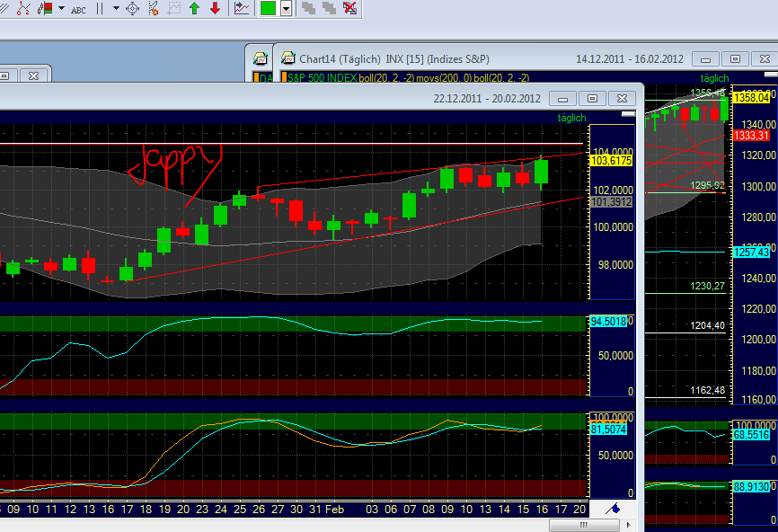The height and width of the screenshot is (532, 778).
Task: Open the dropdown beside the indicator flag tool
Action: point(59,8)
